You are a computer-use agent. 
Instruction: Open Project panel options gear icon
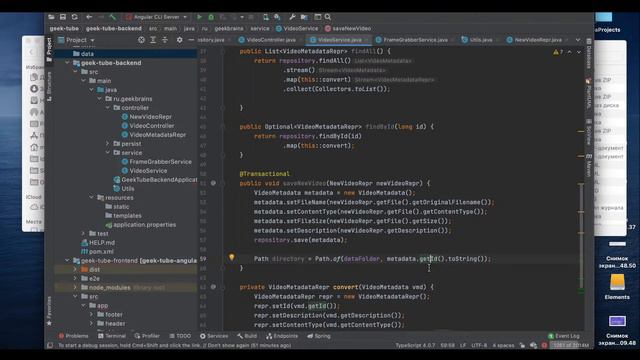click(x=179, y=40)
